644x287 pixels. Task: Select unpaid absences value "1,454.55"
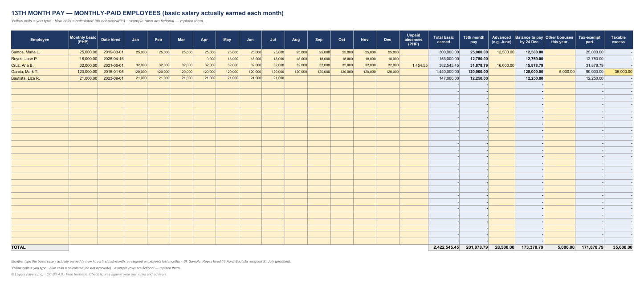[414, 65]
